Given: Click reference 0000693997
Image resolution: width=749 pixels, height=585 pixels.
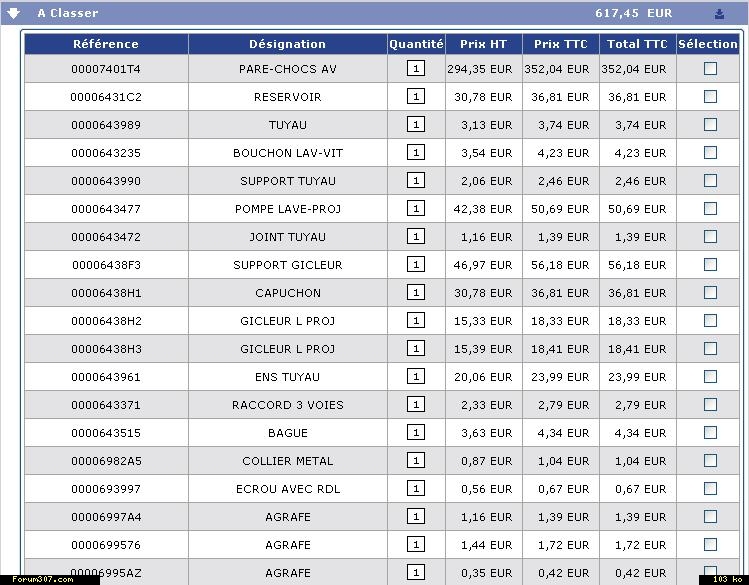Looking at the screenshot, I should (106, 489).
